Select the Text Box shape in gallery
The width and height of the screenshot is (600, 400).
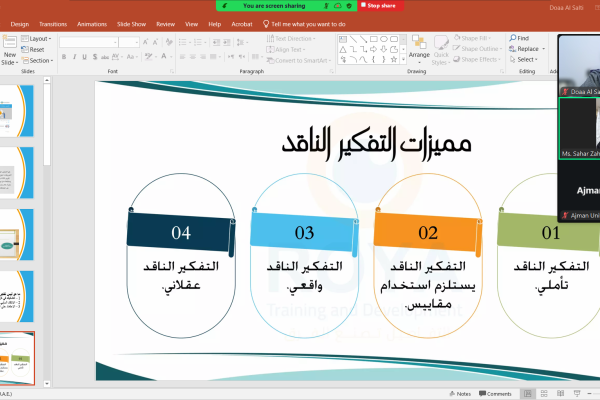pos(343,39)
